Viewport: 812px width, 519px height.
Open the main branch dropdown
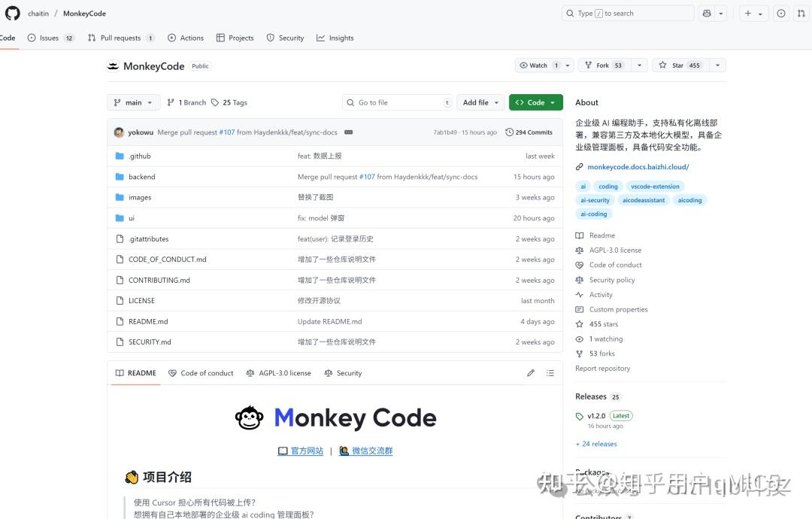pos(132,102)
